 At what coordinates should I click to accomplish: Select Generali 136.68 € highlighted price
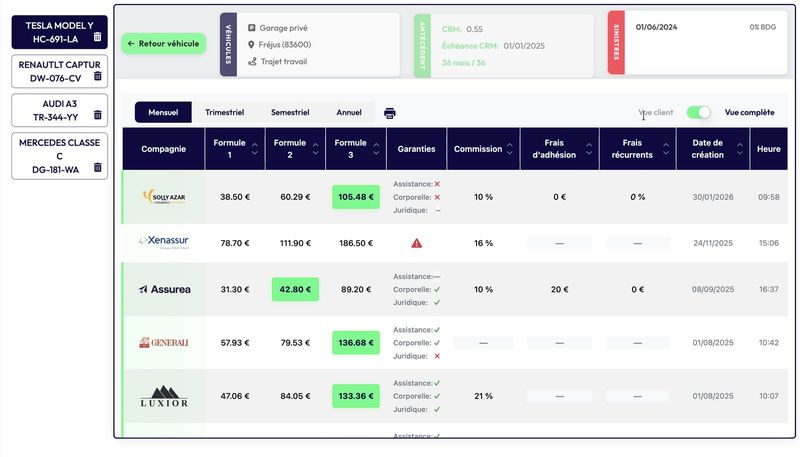pos(356,343)
